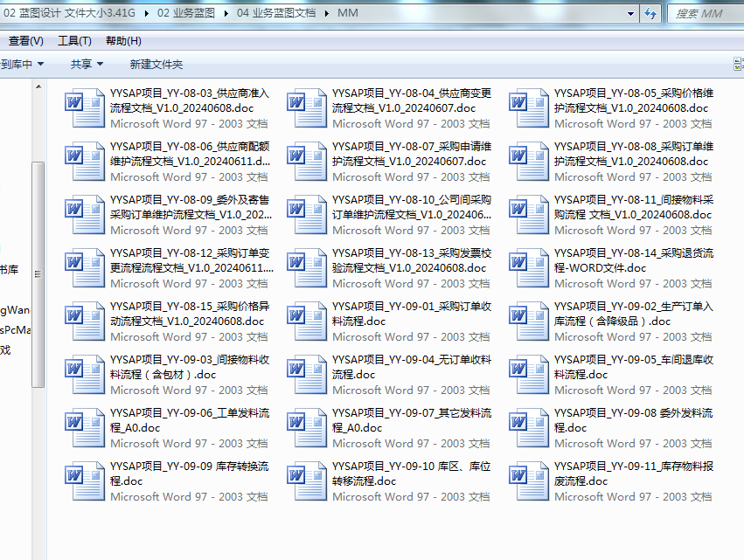Expand the arrow after 04 业务蓝图文档 breadcrumb
The width and height of the screenshot is (744, 560).
328,13
